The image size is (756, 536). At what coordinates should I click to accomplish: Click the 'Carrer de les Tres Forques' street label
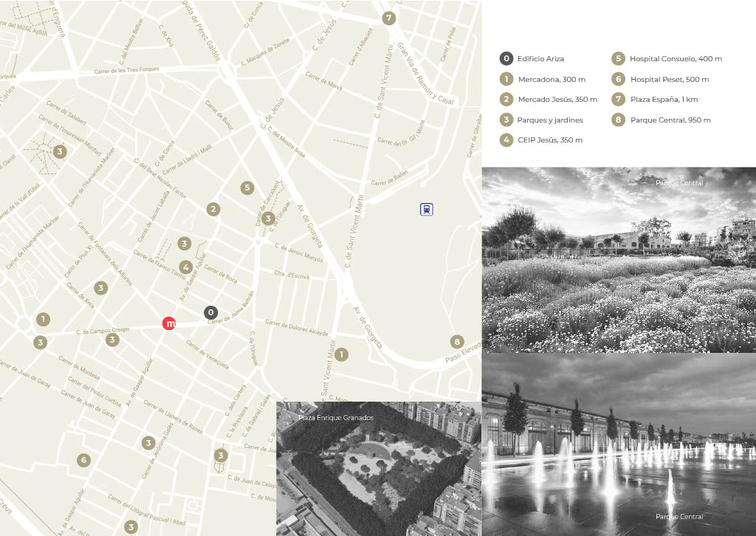point(126,71)
